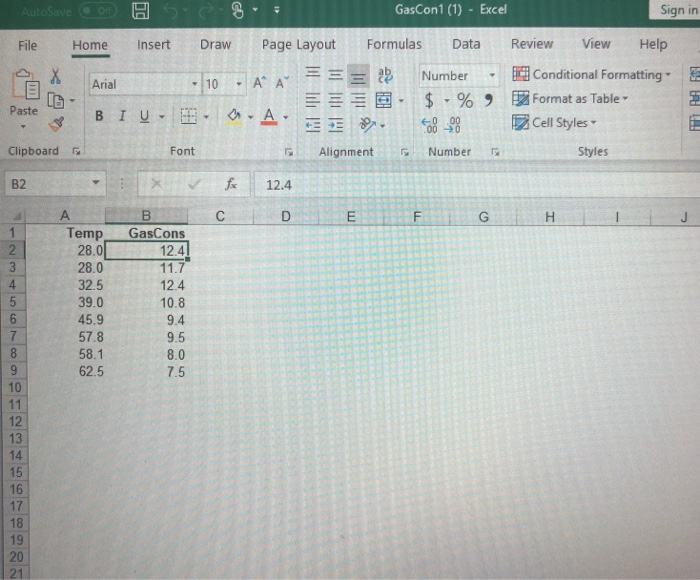Image resolution: width=700 pixels, height=580 pixels.
Task: Click the Paste clipboard icon
Action: click(25, 84)
